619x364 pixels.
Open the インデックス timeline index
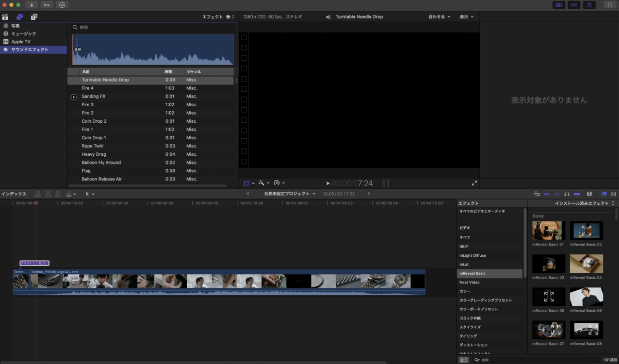(x=14, y=194)
